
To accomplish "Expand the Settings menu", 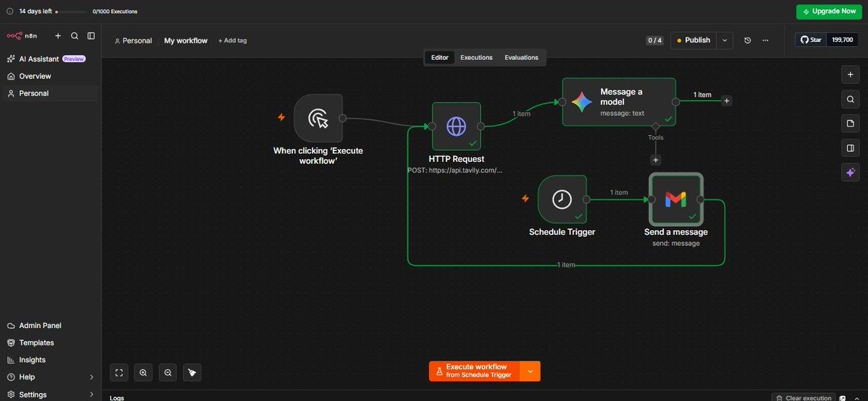I will click(51, 394).
